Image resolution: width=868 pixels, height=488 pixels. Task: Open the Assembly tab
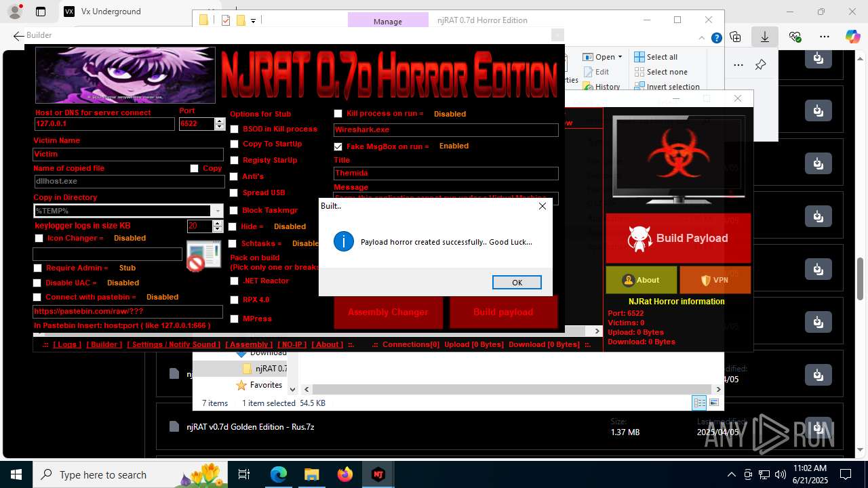249,344
